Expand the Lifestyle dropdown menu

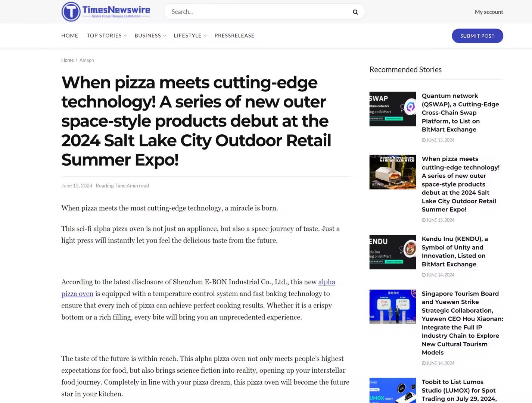pyautogui.click(x=190, y=35)
